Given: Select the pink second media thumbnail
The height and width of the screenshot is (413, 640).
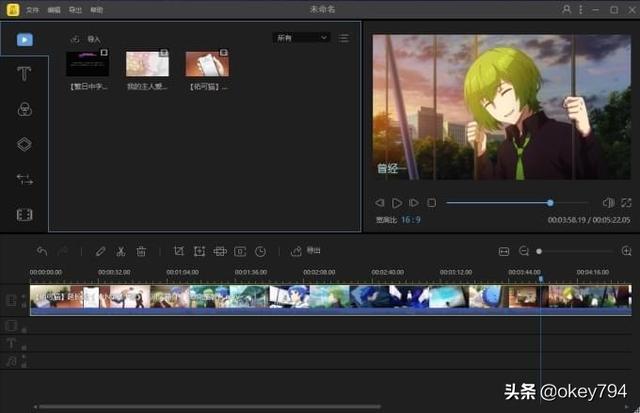Looking at the screenshot, I should [147, 63].
